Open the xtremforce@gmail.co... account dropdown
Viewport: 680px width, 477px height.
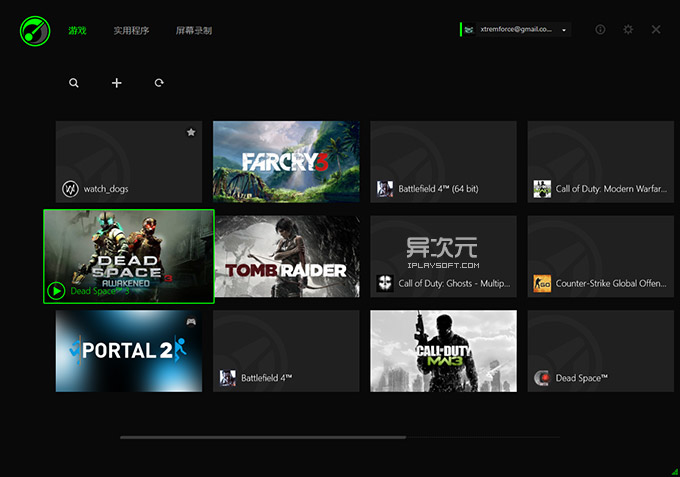tap(516, 29)
